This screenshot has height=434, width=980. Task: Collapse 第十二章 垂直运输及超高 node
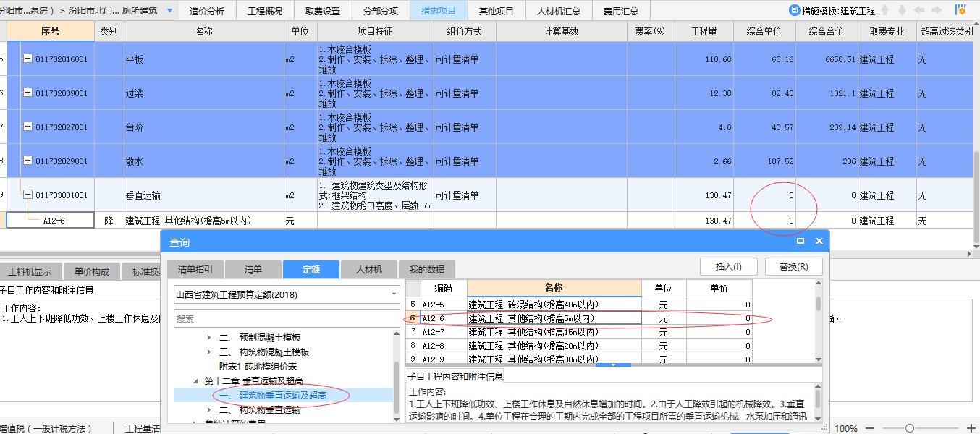click(x=195, y=381)
